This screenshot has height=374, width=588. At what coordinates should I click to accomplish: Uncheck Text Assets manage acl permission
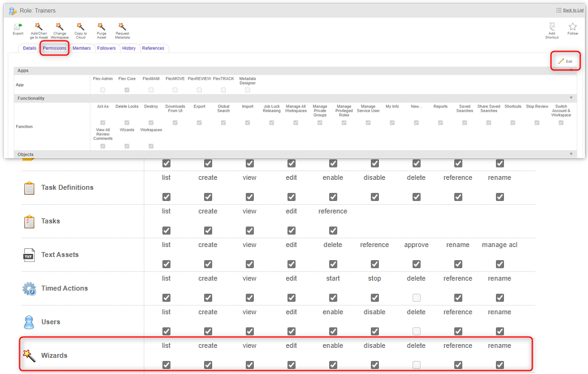coord(500,264)
